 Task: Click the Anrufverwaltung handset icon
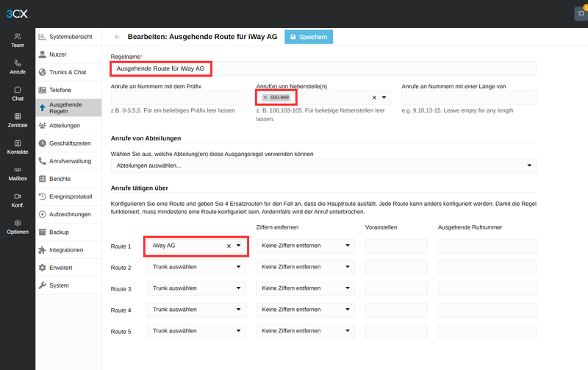point(43,161)
